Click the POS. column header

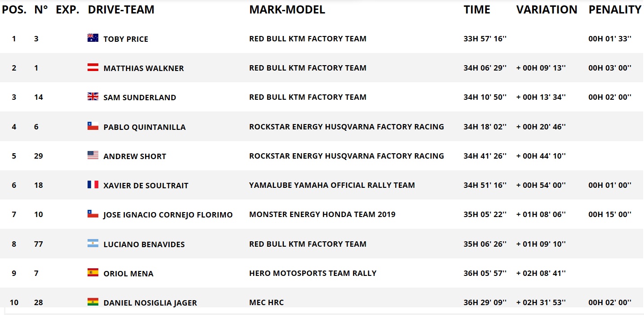tap(14, 10)
